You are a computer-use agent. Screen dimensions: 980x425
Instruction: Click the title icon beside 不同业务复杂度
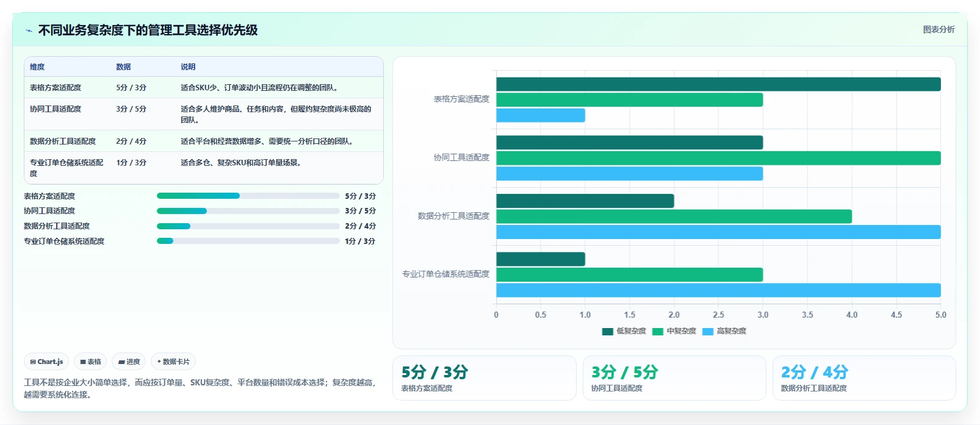[29, 30]
